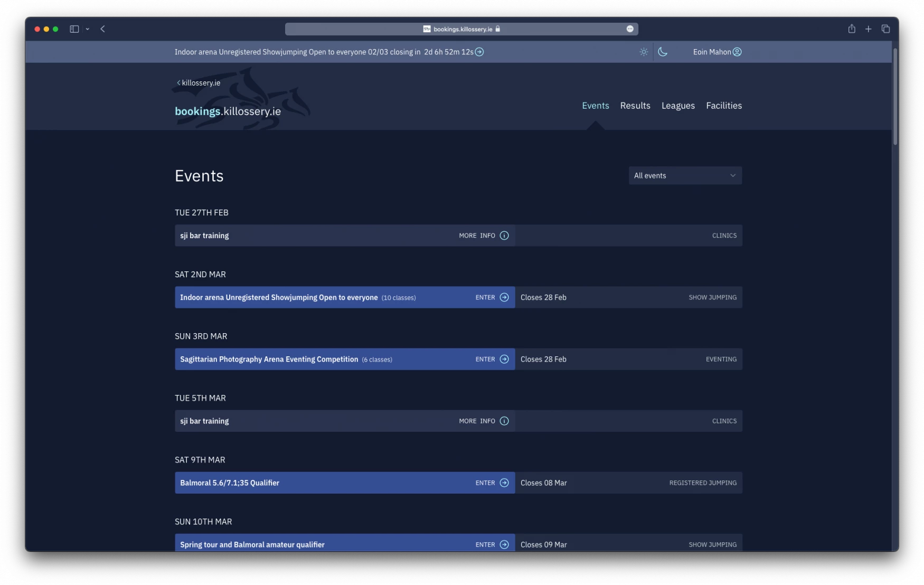This screenshot has height=585, width=924.
Task: Click SHOW JUMPING tag on Indoor arena row
Action: click(712, 298)
